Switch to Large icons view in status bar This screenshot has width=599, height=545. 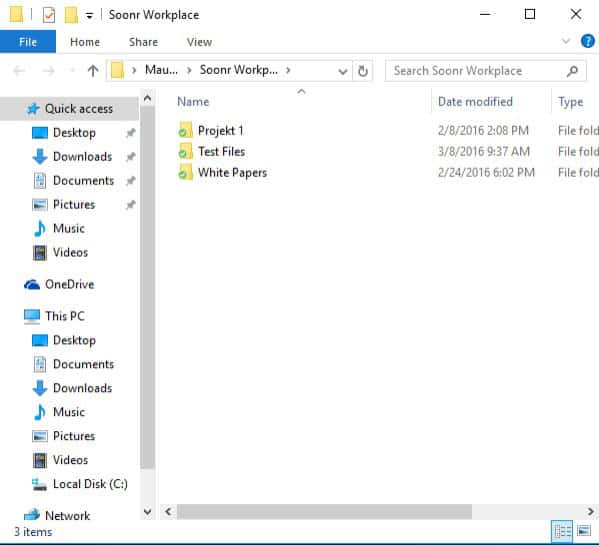[584, 531]
